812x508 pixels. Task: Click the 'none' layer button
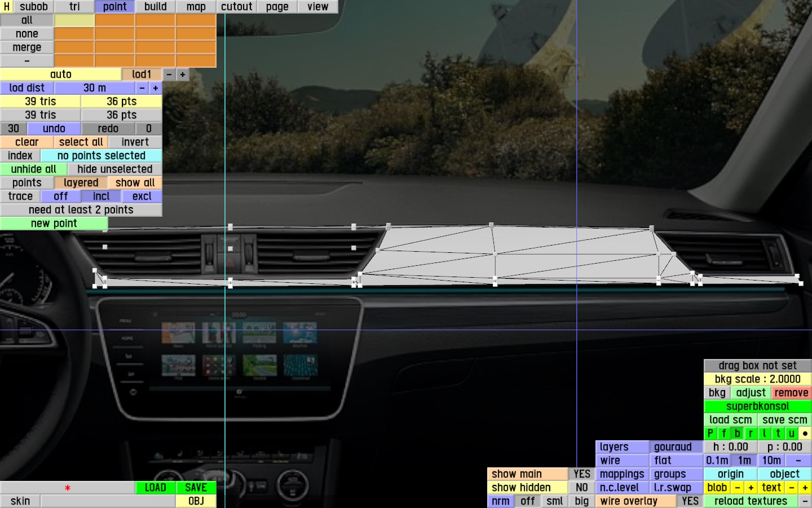27,34
